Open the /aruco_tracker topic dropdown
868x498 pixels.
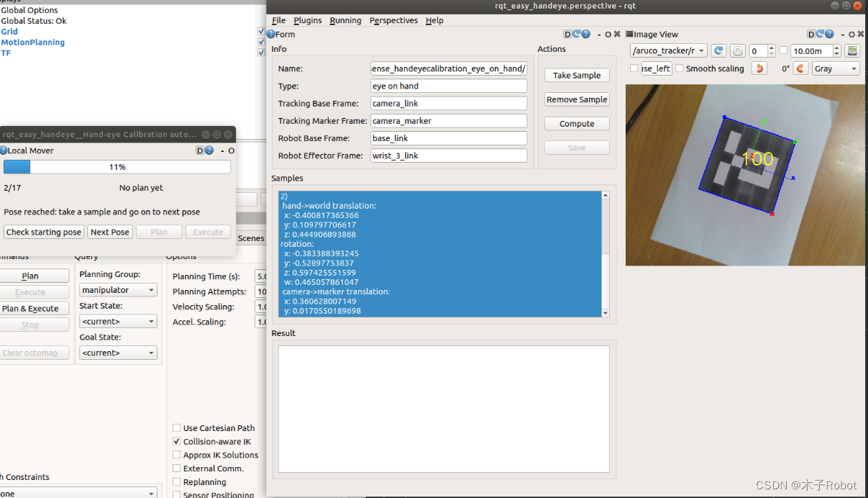[668, 51]
